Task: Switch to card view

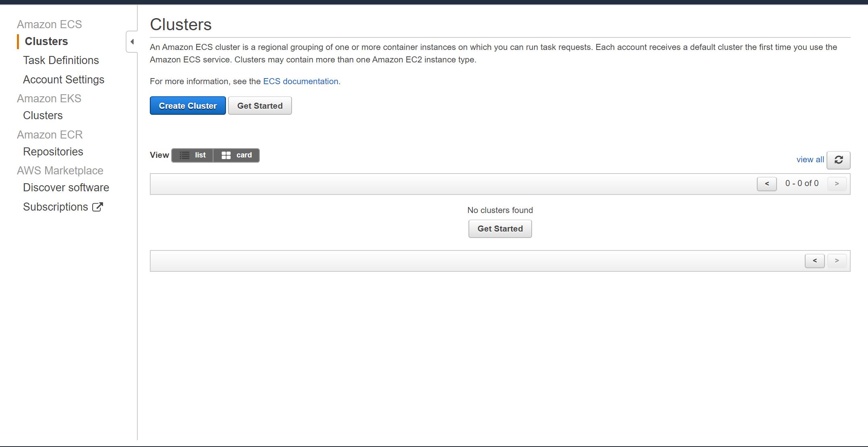Action: pyautogui.click(x=236, y=155)
